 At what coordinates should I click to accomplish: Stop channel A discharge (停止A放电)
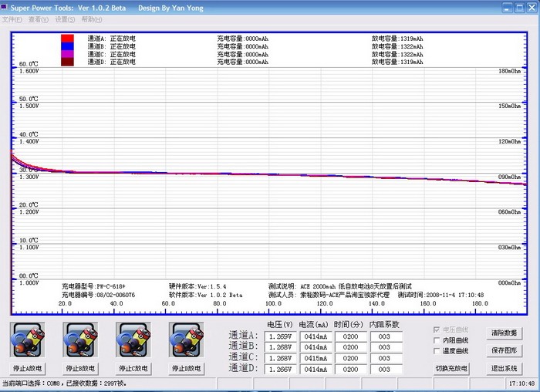[27, 368]
